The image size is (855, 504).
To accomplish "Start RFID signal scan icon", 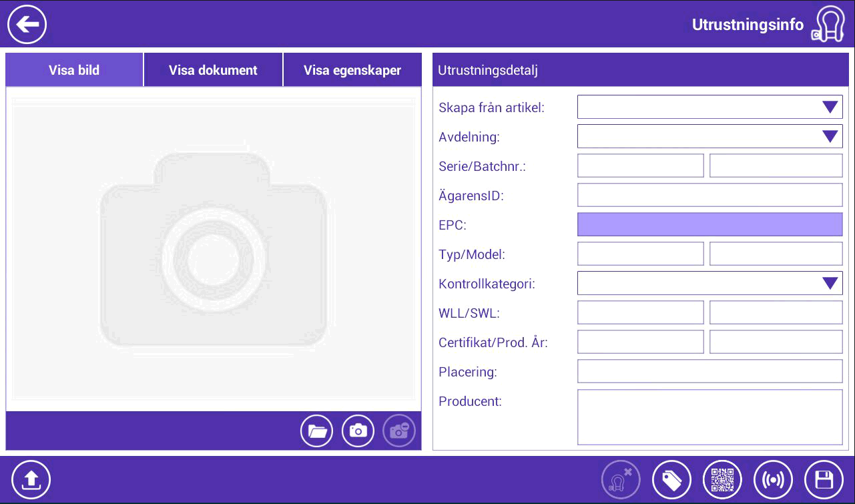I will tap(773, 479).
